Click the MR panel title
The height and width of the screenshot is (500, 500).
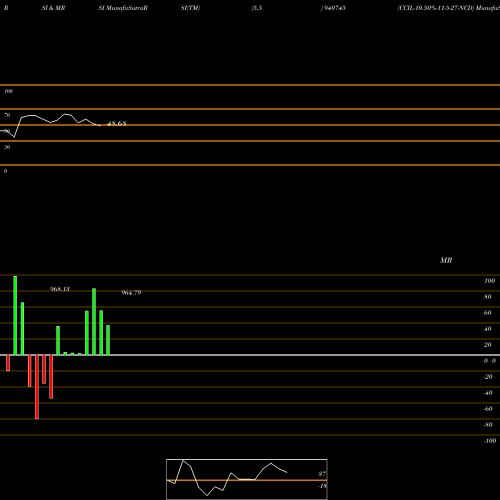tap(446, 260)
